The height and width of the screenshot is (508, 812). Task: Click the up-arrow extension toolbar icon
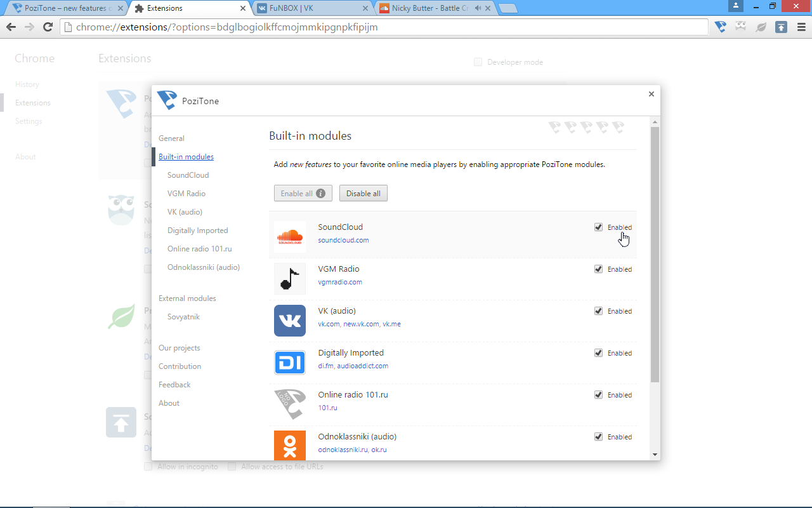782,27
